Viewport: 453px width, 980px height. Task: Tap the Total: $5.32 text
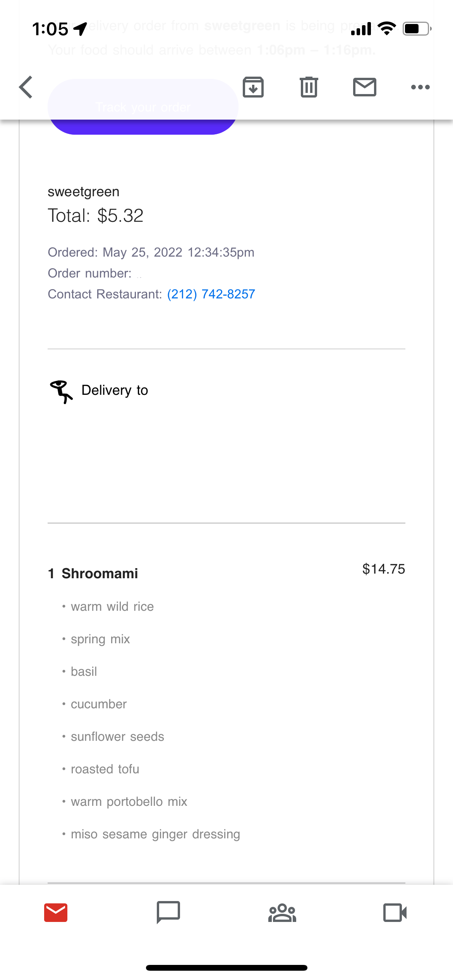tap(96, 216)
